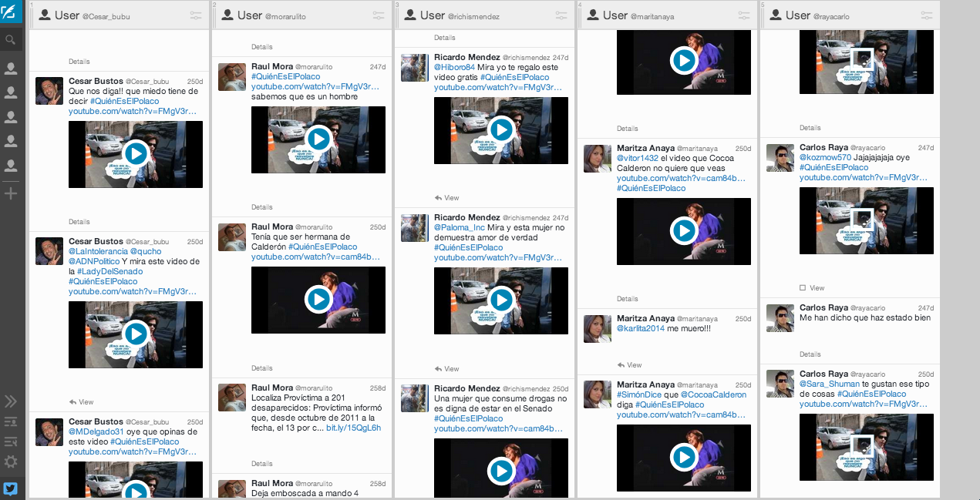Open the @Paloma_Inc mention in Ricardo's tweet
Image resolution: width=980 pixels, height=500 pixels.
pos(460,228)
